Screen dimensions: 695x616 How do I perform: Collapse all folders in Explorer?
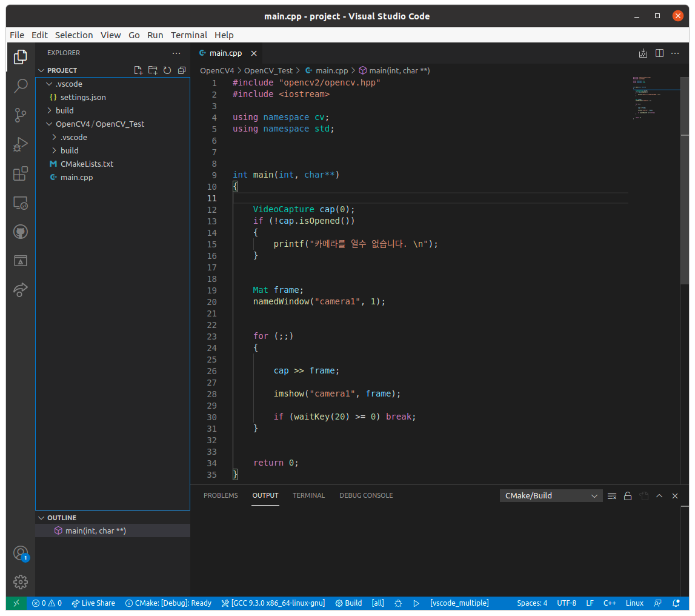(x=182, y=70)
